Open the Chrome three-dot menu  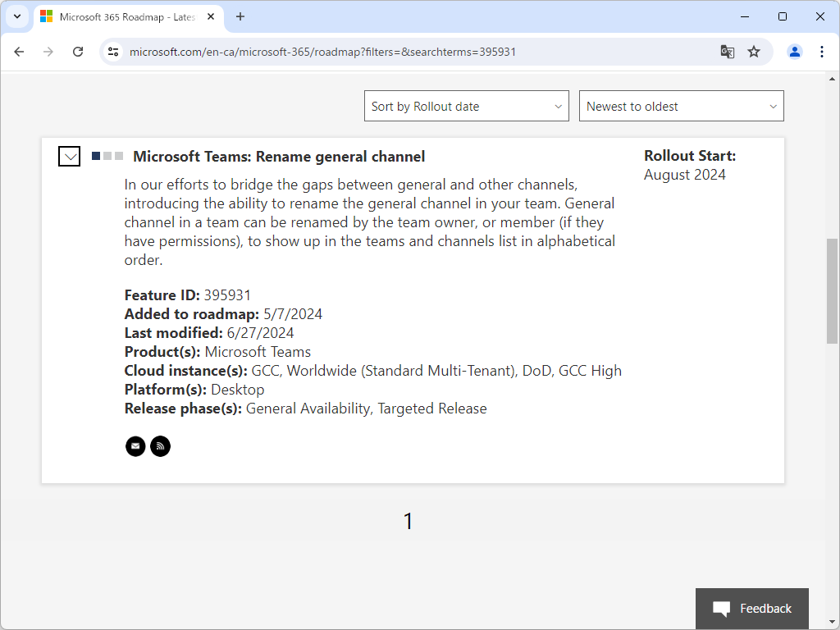click(x=822, y=51)
